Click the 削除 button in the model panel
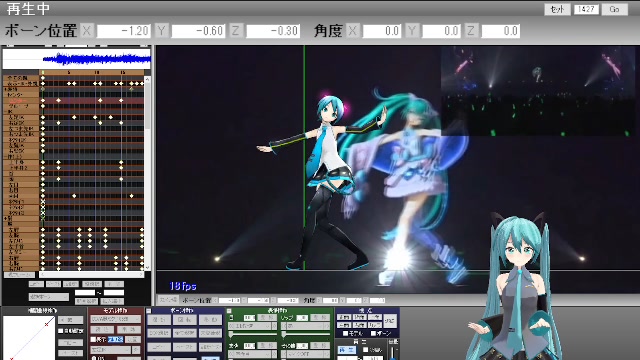 click(129, 329)
